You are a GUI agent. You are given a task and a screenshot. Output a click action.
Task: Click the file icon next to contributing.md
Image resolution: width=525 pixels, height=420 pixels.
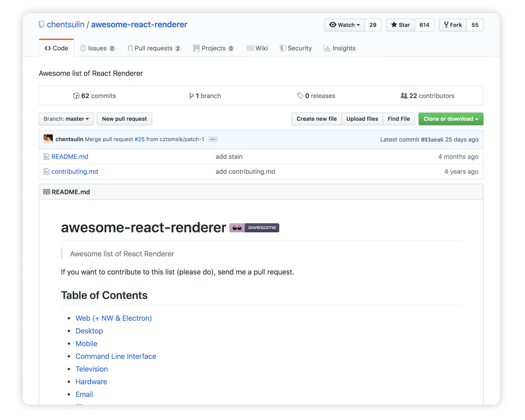pos(47,171)
